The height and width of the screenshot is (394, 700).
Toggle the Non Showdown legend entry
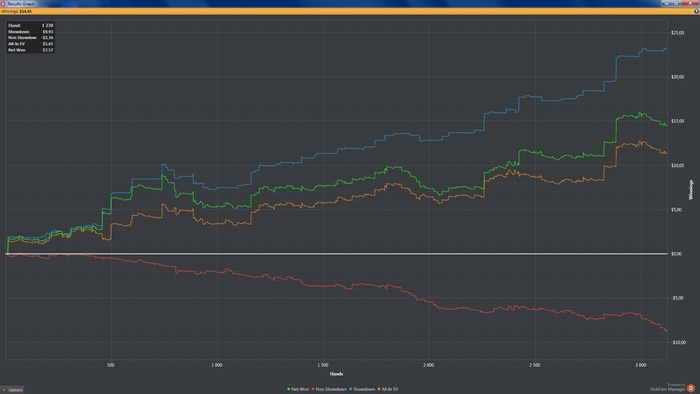pyautogui.click(x=329, y=390)
